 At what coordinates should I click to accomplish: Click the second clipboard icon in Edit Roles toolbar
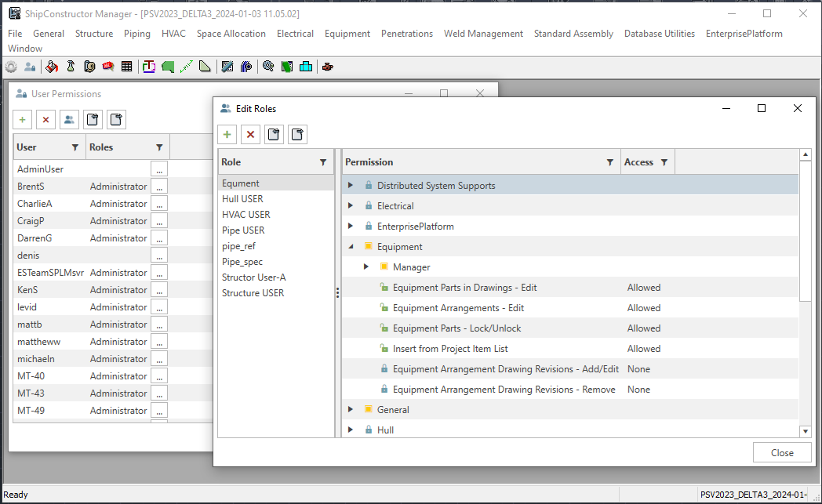tap(297, 135)
